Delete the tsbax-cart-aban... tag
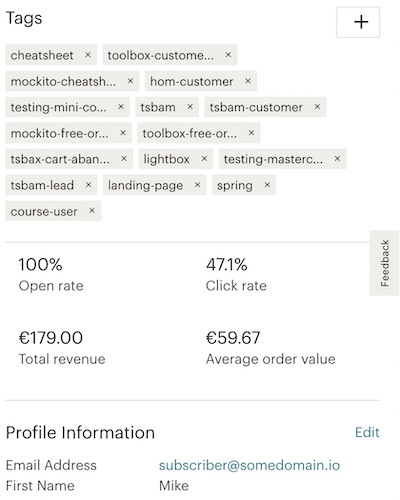The width and height of the screenshot is (400, 500). tap(124, 159)
